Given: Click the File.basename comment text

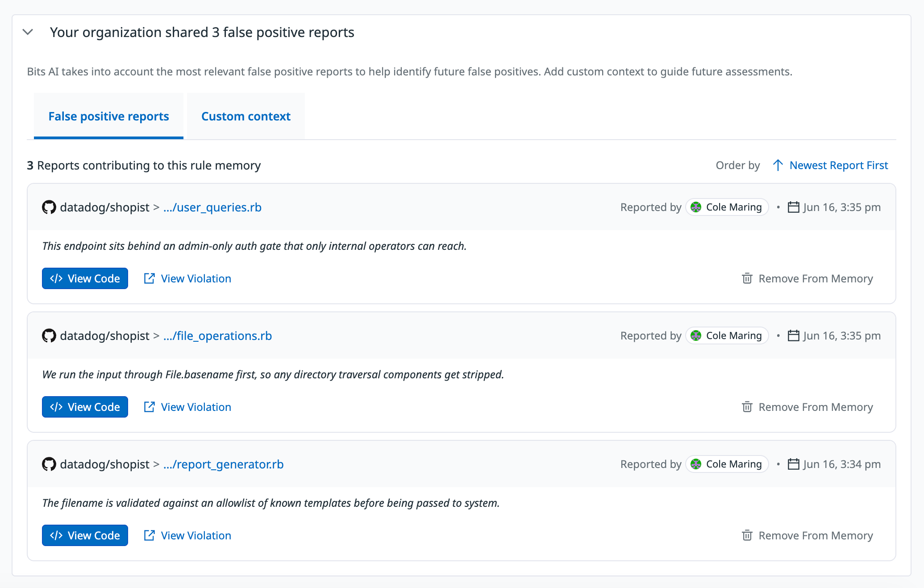Looking at the screenshot, I should 273,374.
